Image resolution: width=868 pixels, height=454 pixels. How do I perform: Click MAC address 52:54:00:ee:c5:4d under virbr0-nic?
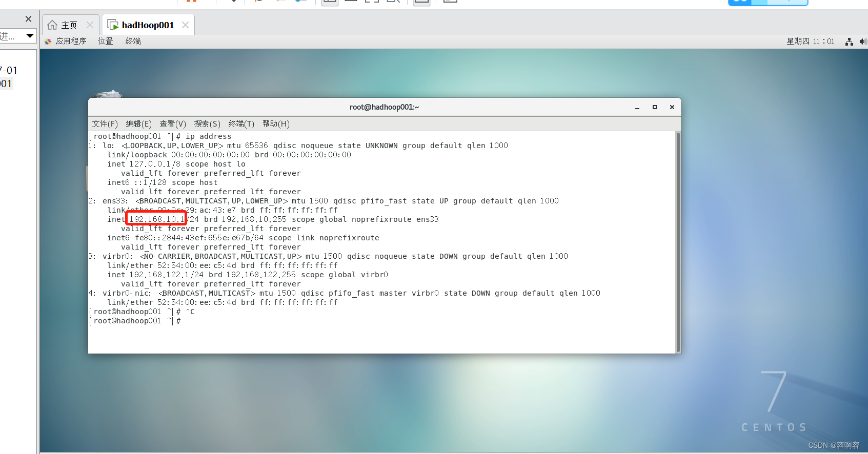pyautogui.click(x=197, y=302)
